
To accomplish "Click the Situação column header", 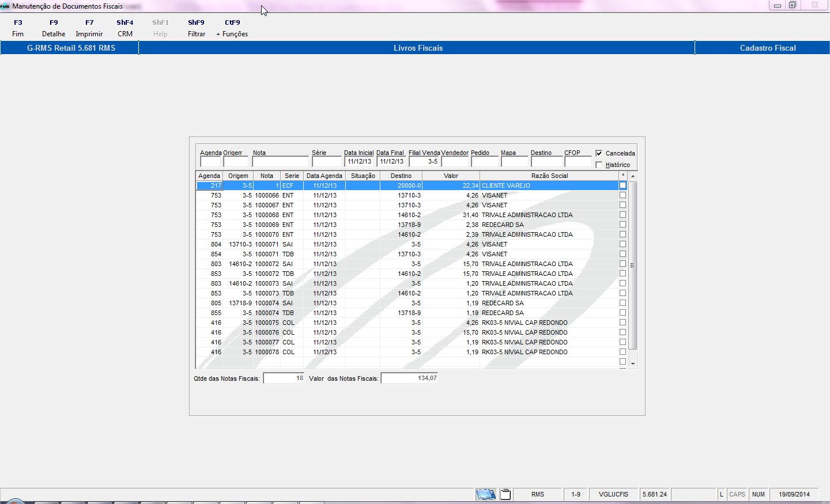I will (363, 176).
